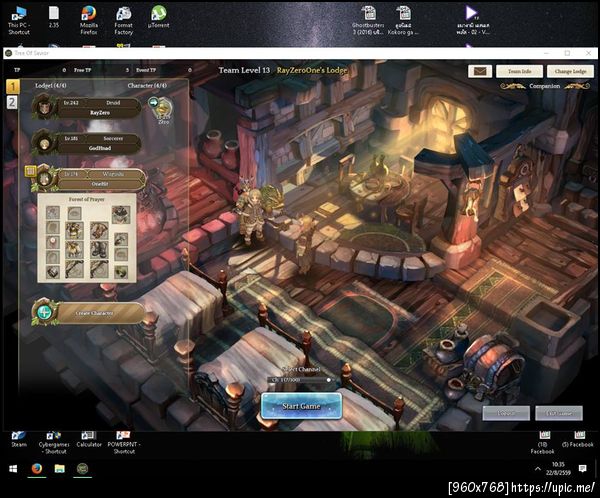The height and width of the screenshot is (498, 600).
Task: Open the Steam desktop shortcut
Action: point(19,439)
